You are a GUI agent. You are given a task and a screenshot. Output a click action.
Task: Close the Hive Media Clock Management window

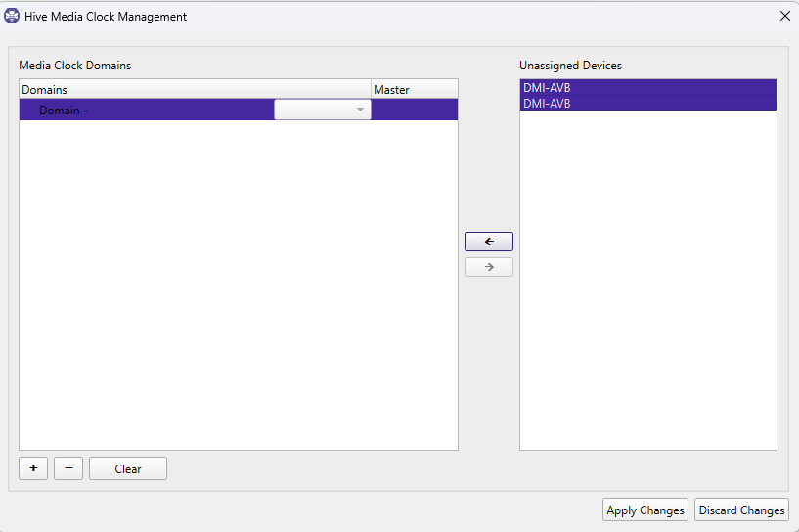pyautogui.click(x=784, y=16)
